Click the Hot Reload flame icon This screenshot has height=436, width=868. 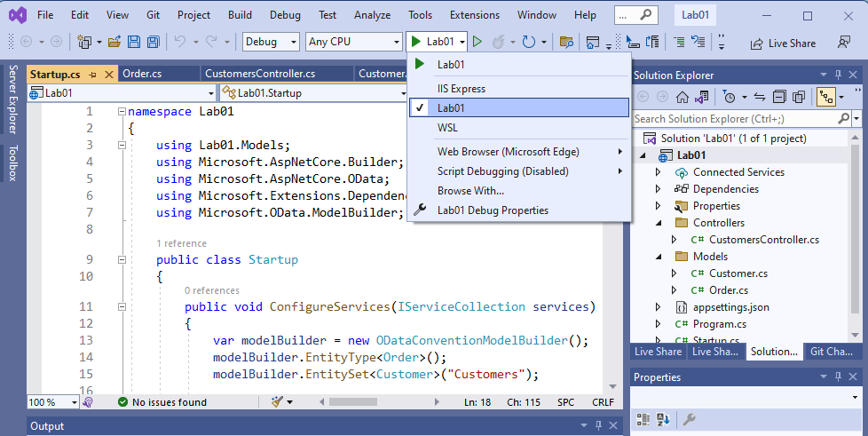tap(498, 42)
